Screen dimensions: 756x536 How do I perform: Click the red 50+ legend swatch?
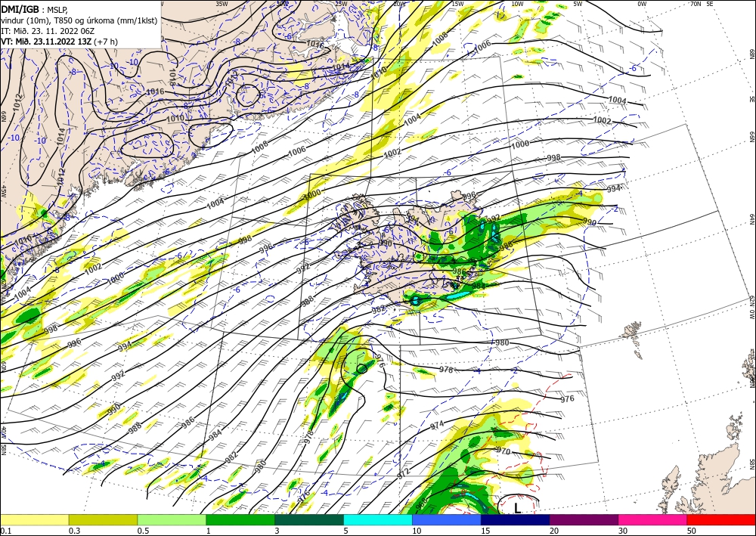(721, 519)
